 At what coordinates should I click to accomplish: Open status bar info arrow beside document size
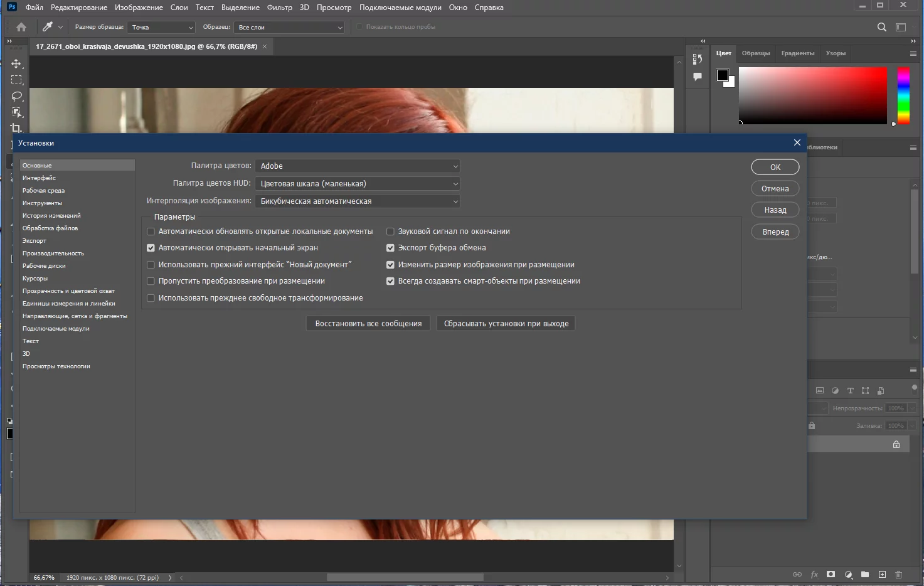(170, 577)
